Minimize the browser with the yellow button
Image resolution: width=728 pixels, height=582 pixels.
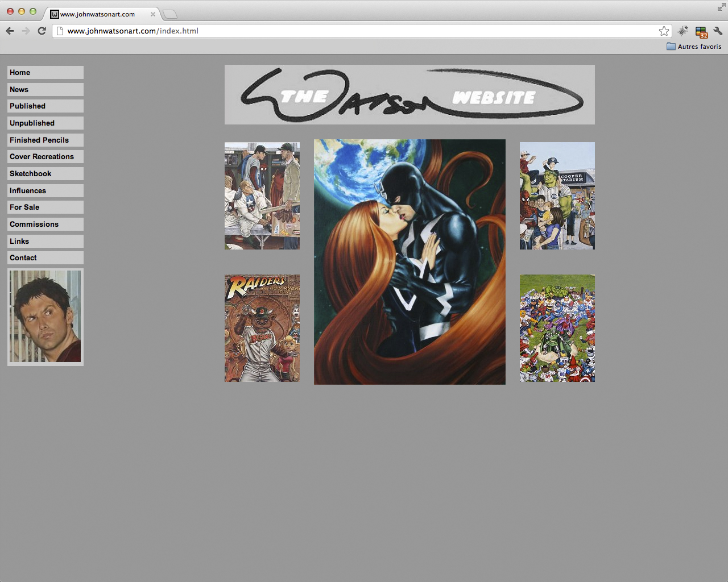pos(22,11)
